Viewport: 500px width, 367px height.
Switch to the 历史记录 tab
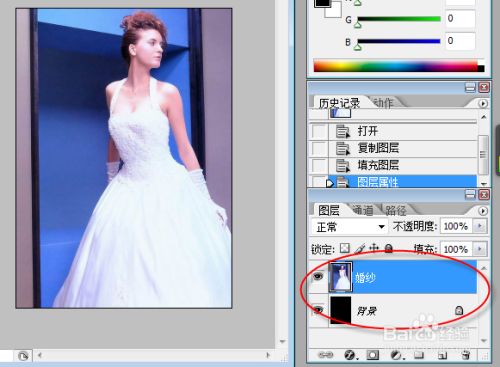(x=339, y=103)
